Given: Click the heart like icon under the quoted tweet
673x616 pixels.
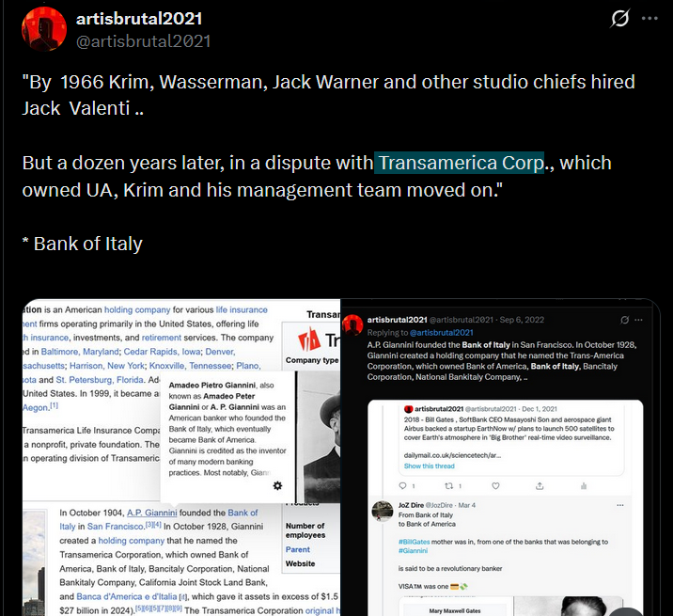Looking at the screenshot, I should point(495,486).
